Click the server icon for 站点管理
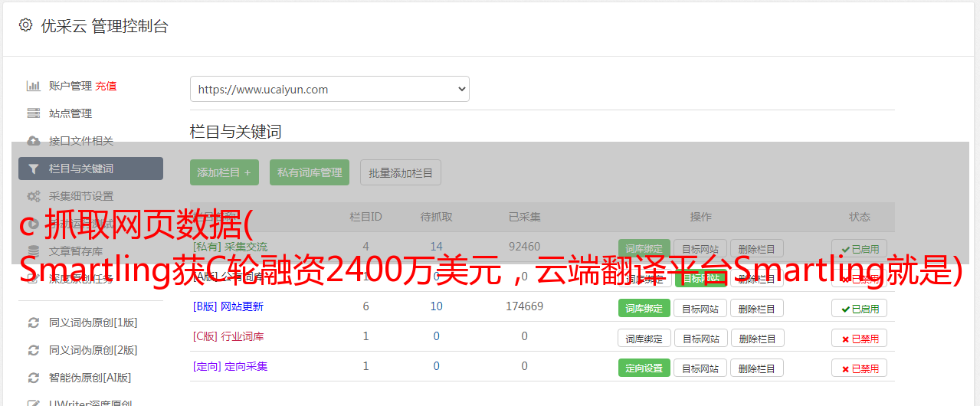Viewport: 980px width, 406px height. 33,113
